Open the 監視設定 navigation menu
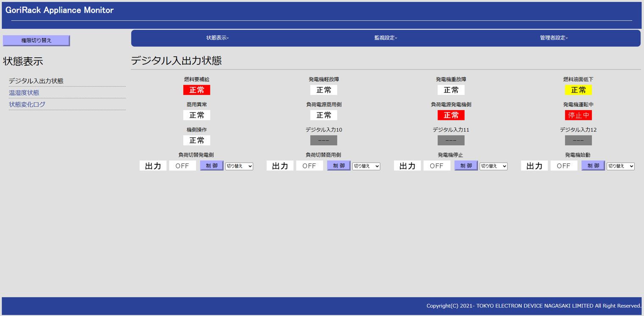This screenshot has width=644, height=316. (x=385, y=38)
